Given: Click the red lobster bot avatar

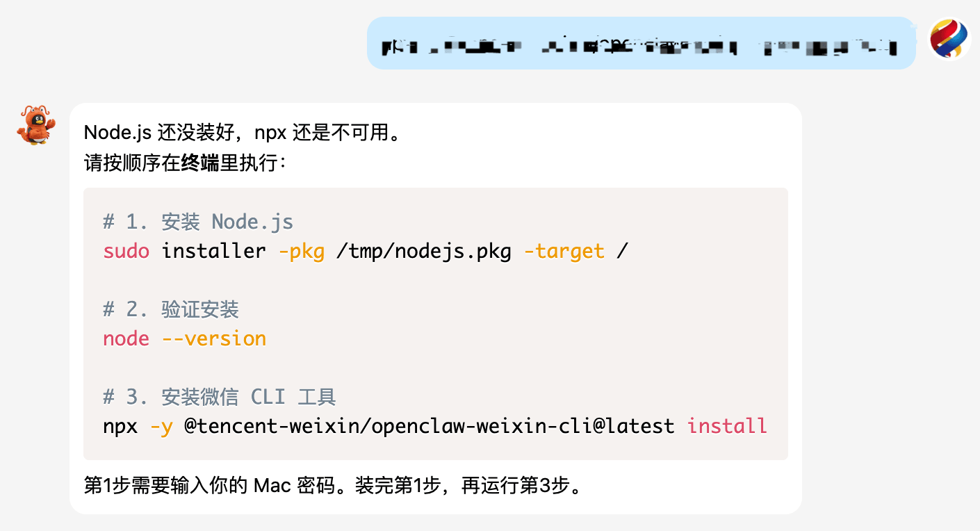Looking at the screenshot, I should pyautogui.click(x=35, y=124).
